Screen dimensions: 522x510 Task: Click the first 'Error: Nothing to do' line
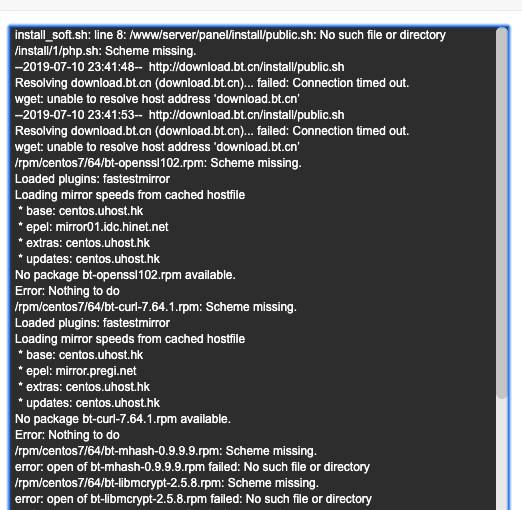[x=67, y=291]
